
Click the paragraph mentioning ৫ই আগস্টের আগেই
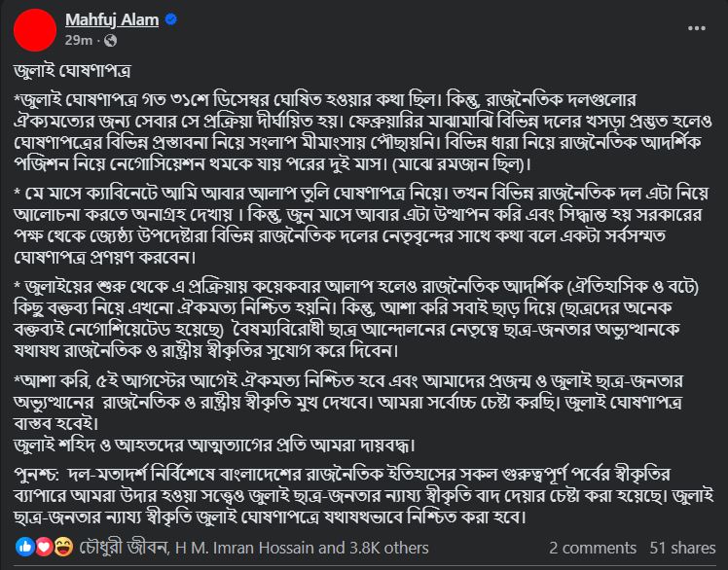pos(348,413)
